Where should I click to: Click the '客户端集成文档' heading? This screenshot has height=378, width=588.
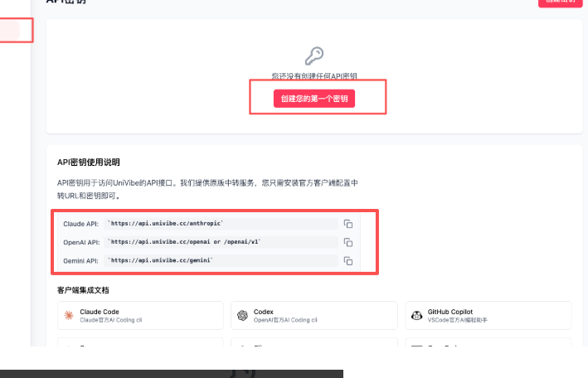tap(83, 290)
